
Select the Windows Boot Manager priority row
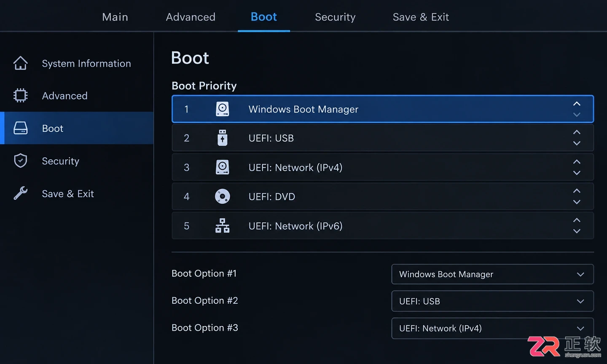[x=383, y=109]
